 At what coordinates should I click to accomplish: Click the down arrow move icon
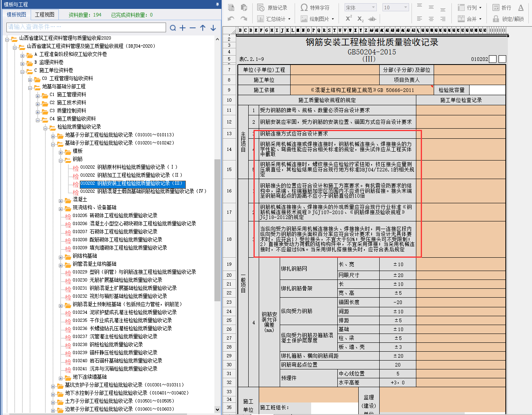pyautogui.click(x=213, y=28)
